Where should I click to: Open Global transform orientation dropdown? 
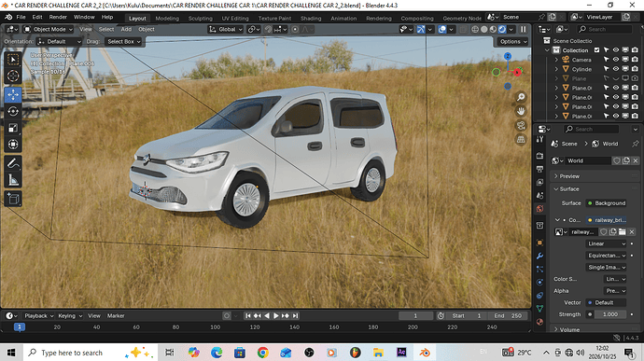point(226,29)
